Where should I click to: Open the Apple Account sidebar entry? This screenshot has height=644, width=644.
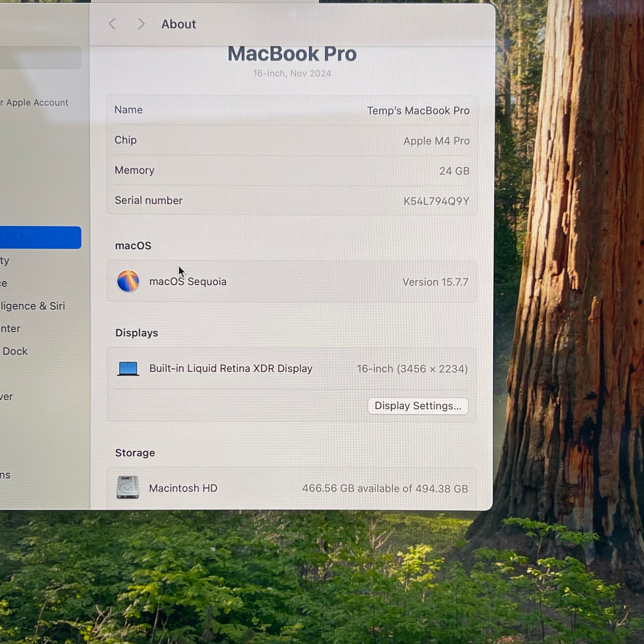pyautogui.click(x=34, y=103)
